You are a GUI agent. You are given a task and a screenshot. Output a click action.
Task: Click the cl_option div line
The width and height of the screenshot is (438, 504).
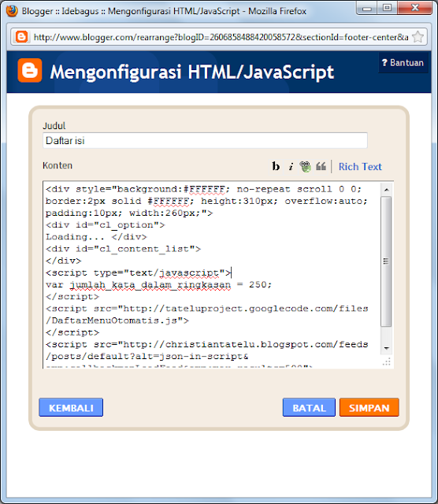pyautogui.click(x=105, y=225)
